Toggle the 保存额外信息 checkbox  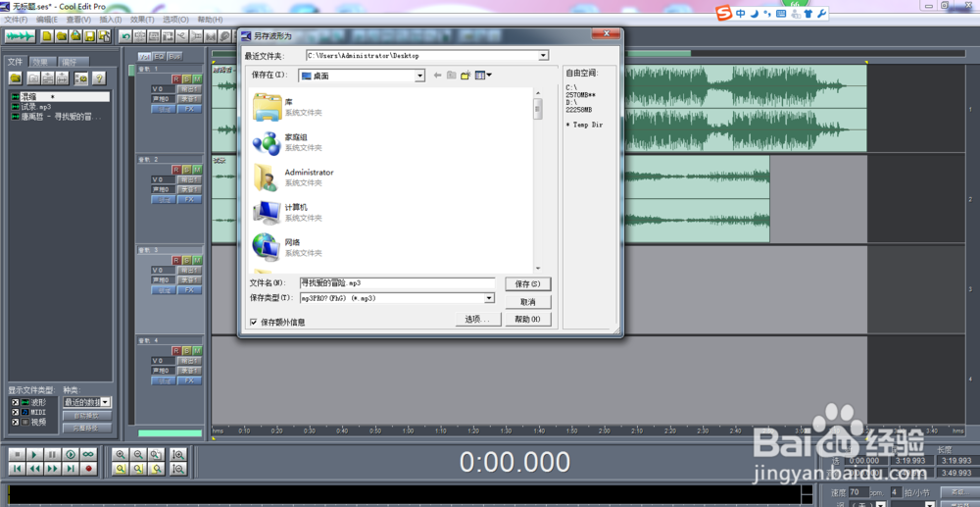pyautogui.click(x=253, y=322)
